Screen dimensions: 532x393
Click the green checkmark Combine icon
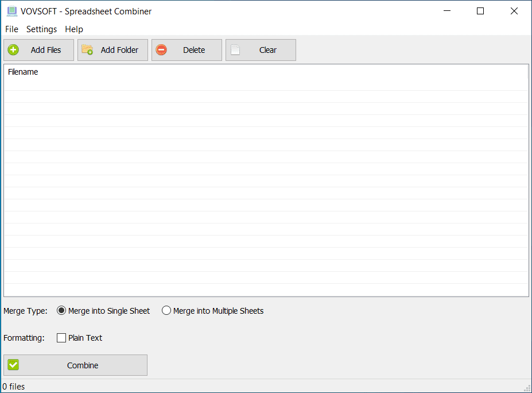[x=13, y=365]
